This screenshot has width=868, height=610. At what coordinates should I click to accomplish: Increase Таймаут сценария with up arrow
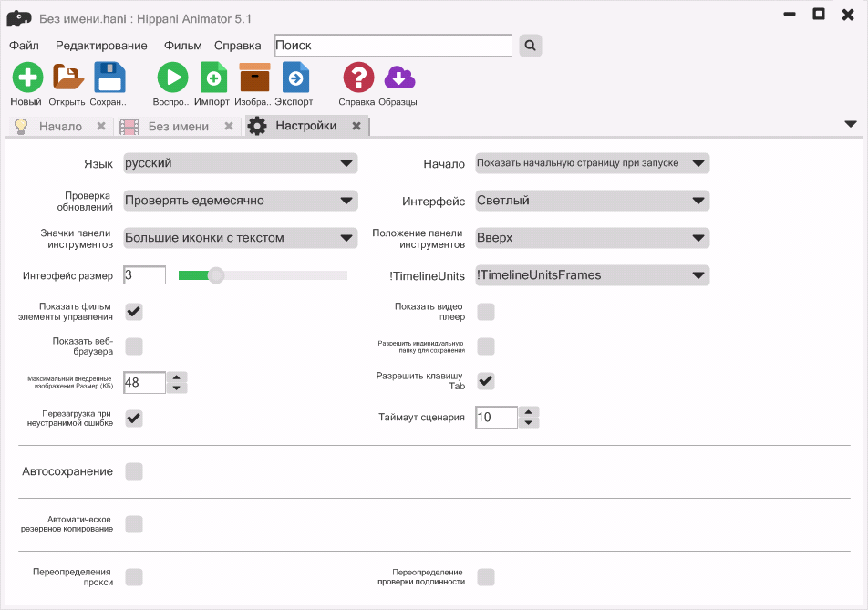point(529,412)
